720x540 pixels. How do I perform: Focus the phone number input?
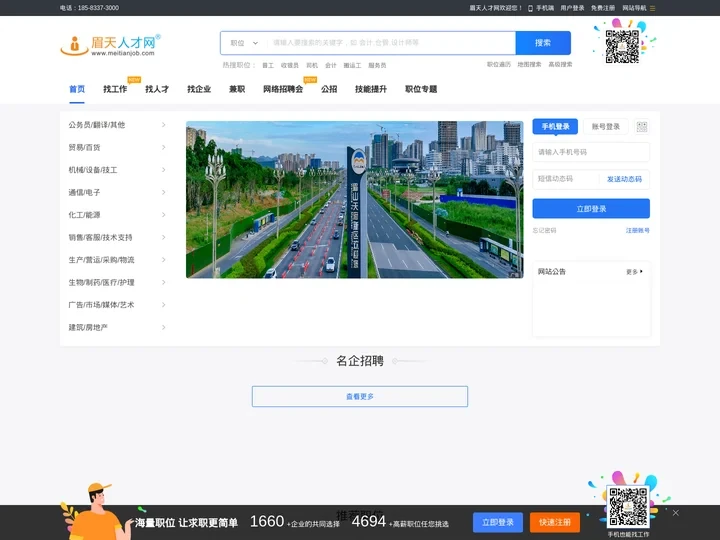coord(591,152)
